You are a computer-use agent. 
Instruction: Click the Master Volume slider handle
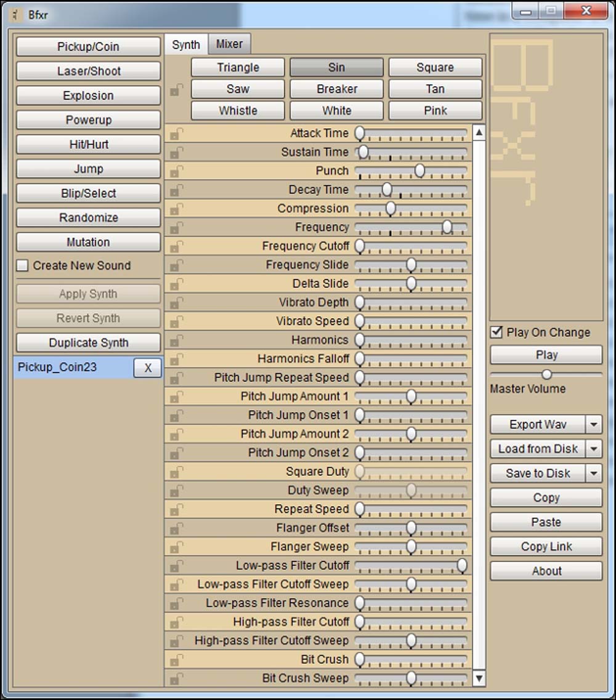546,374
